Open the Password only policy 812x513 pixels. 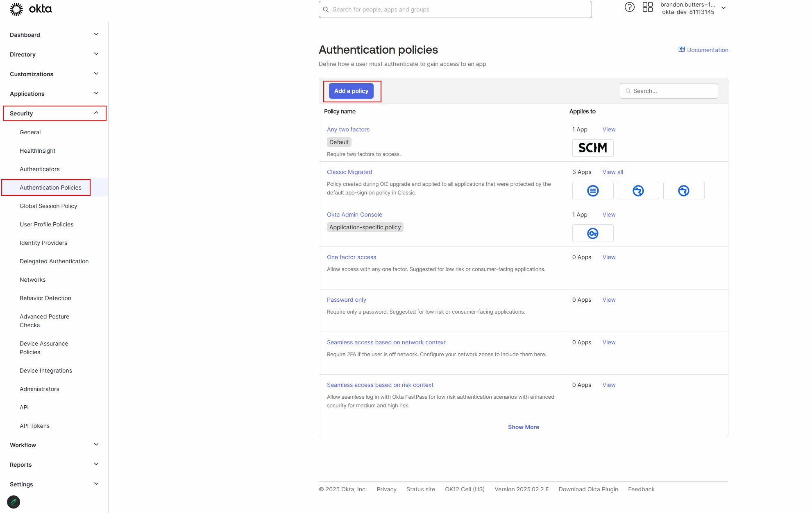point(347,300)
